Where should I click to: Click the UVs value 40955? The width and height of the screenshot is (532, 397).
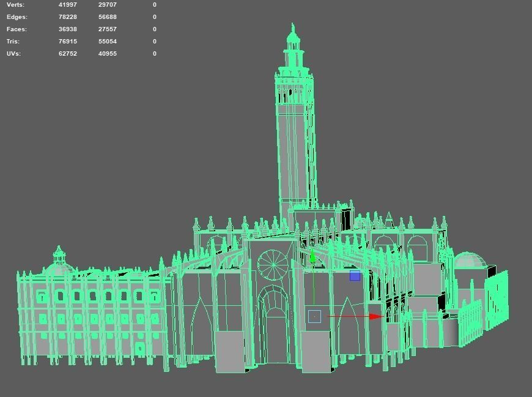107,54
